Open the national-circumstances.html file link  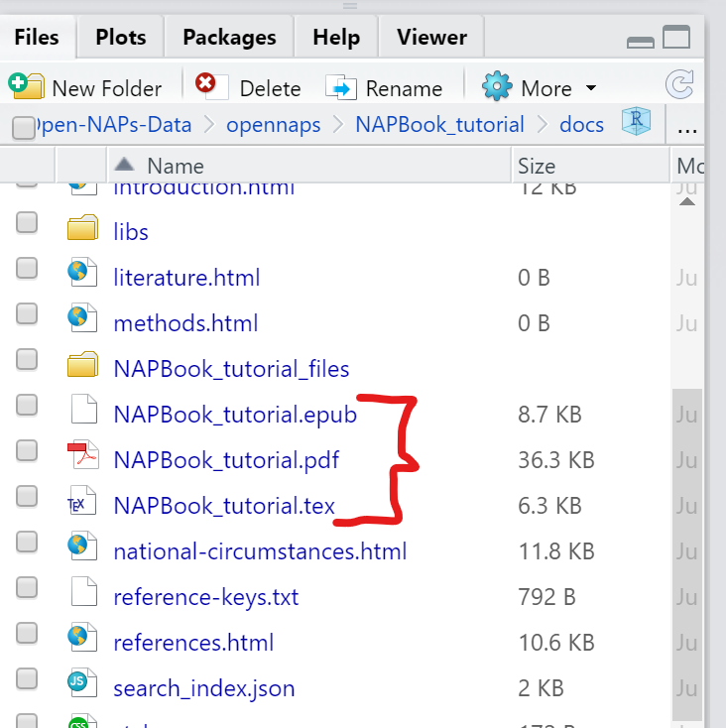click(x=260, y=550)
